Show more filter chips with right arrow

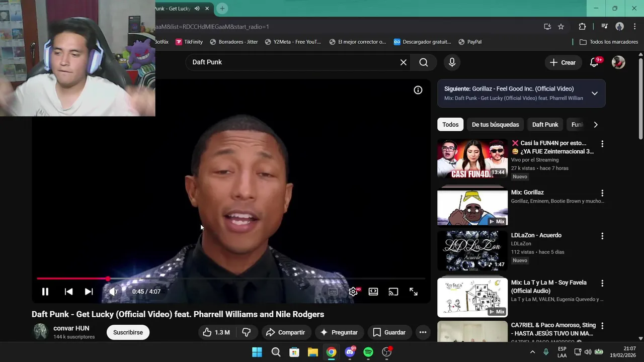(x=596, y=125)
